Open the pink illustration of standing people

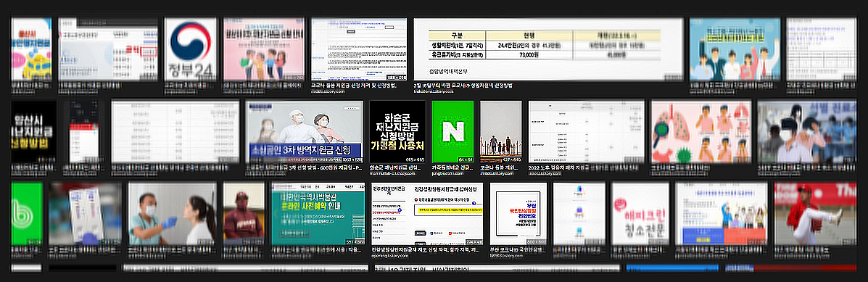[x=263, y=49]
